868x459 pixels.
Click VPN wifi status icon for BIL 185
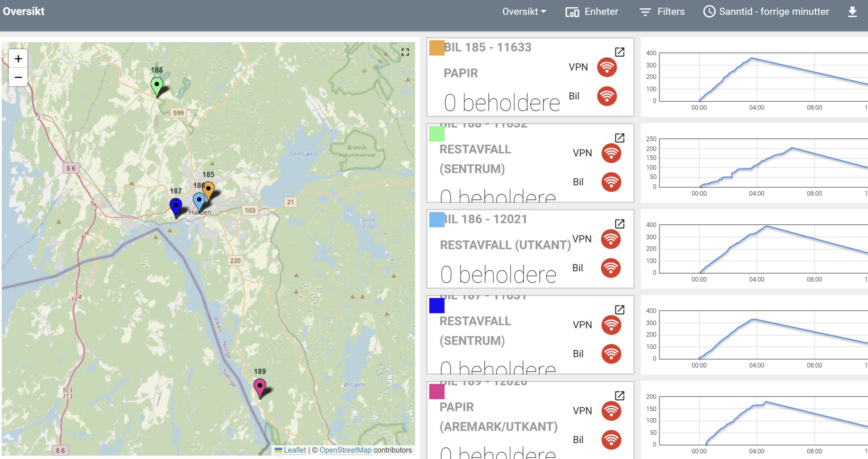click(607, 67)
